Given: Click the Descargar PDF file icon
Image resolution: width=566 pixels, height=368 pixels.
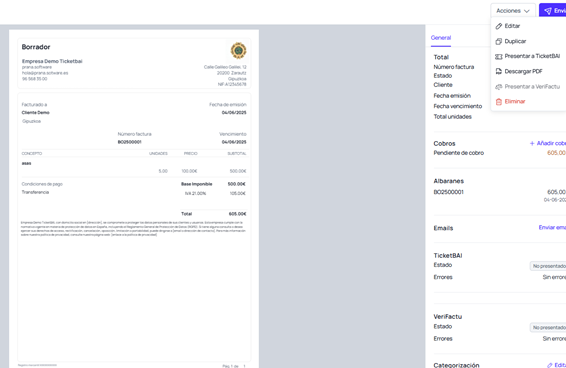Looking at the screenshot, I should click(498, 72).
